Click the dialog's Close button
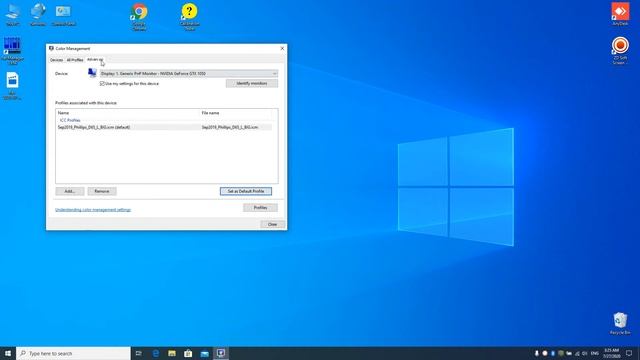 tap(272, 224)
